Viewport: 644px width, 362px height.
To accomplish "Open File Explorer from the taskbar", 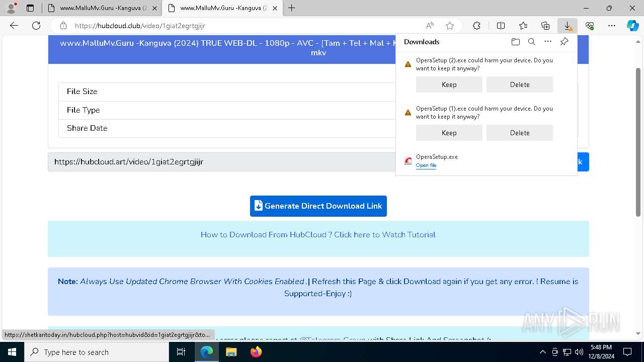I will tap(231, 352).
